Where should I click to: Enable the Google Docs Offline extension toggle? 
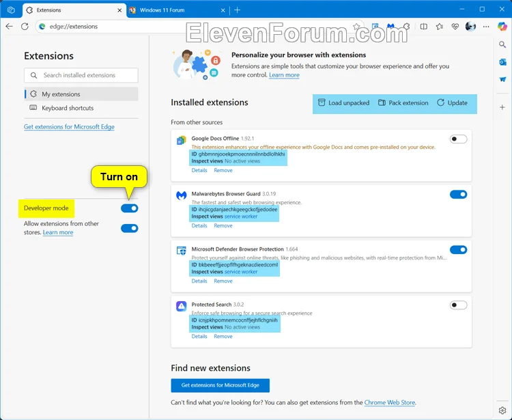pos(458,139)
